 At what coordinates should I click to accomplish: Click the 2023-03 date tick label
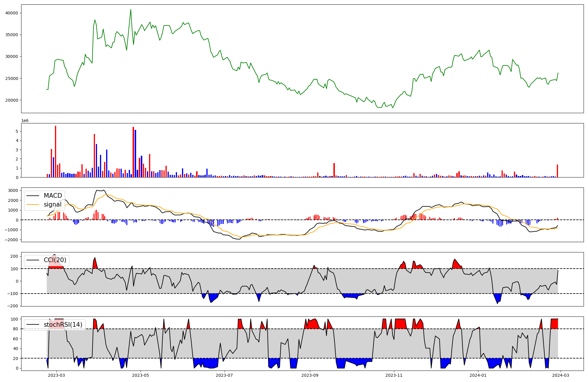point(56,375)
